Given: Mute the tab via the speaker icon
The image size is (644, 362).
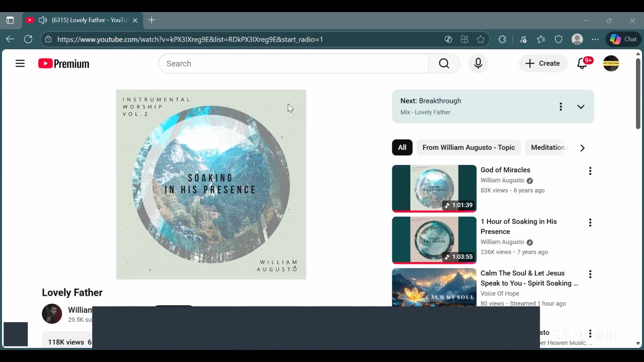Looking at the screenshot, I should click(43, 20).
